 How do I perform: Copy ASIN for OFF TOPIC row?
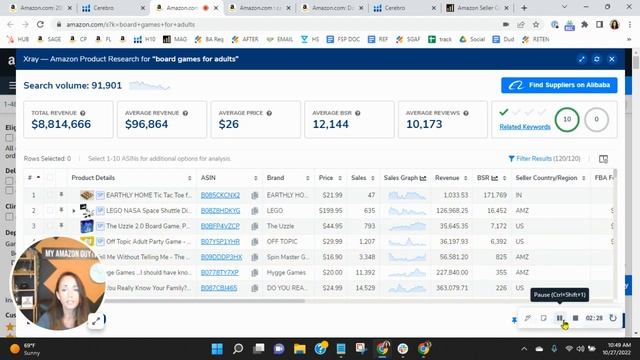255,242
